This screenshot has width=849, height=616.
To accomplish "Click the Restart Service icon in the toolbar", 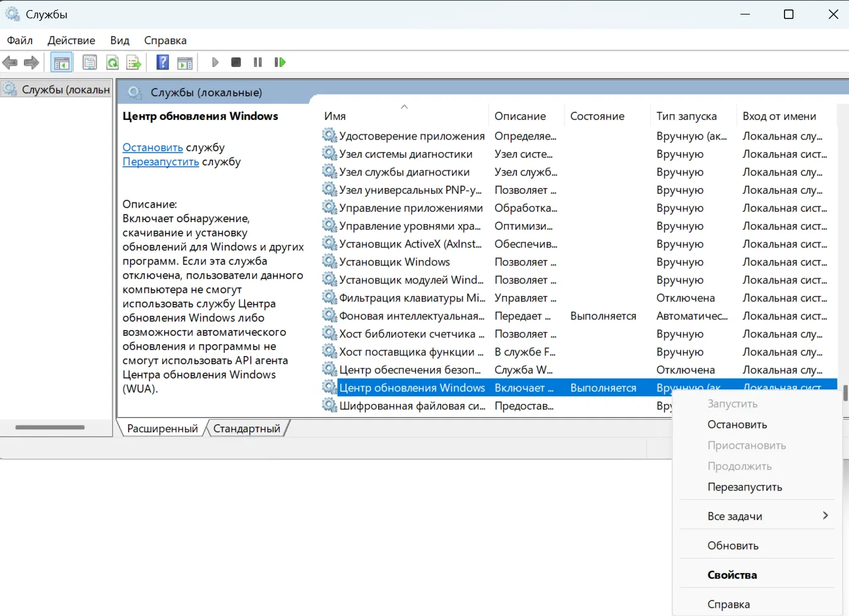I will pos(280,62).
